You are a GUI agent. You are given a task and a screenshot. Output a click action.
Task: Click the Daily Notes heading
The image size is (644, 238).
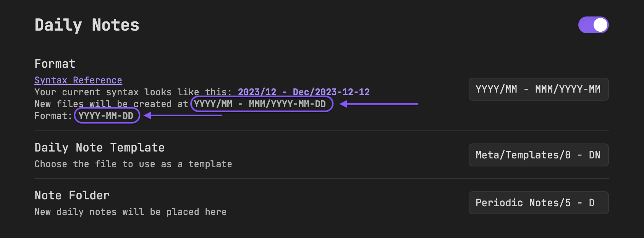pos(87,24)
